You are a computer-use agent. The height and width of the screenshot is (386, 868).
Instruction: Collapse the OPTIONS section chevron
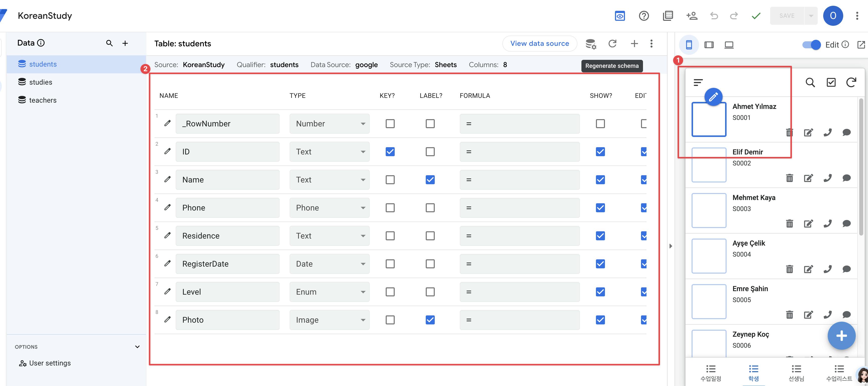pos(137,346)
